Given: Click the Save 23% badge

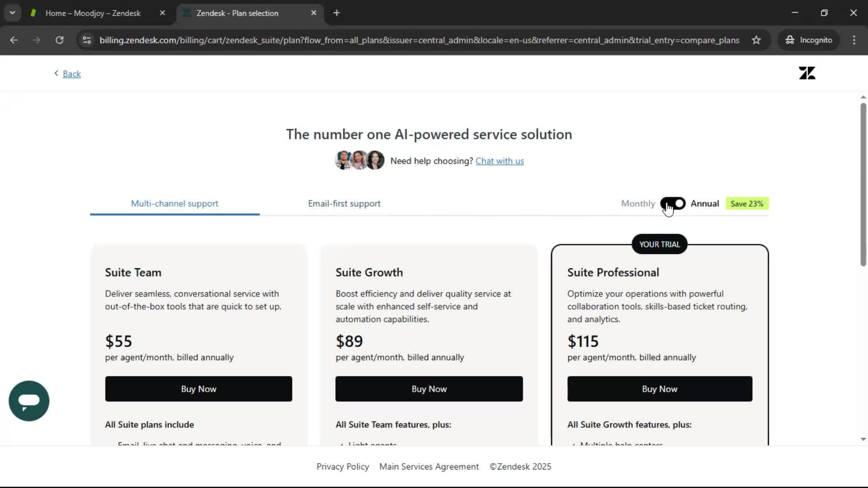Looking at the screenshot, I should 747,204.
